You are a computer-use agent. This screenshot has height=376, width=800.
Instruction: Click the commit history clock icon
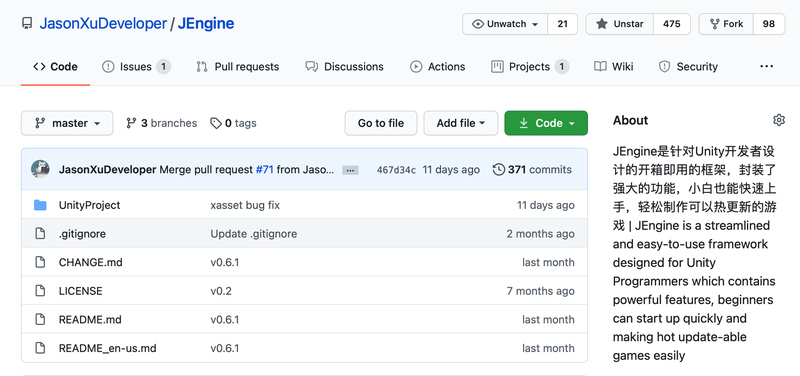coord(499,169)
